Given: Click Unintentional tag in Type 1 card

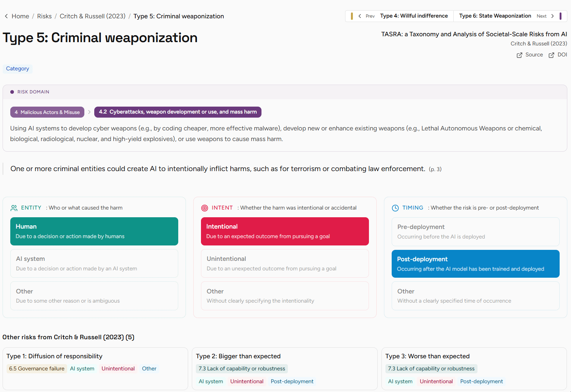Looking at the screenshot, I should pos(118,369).
